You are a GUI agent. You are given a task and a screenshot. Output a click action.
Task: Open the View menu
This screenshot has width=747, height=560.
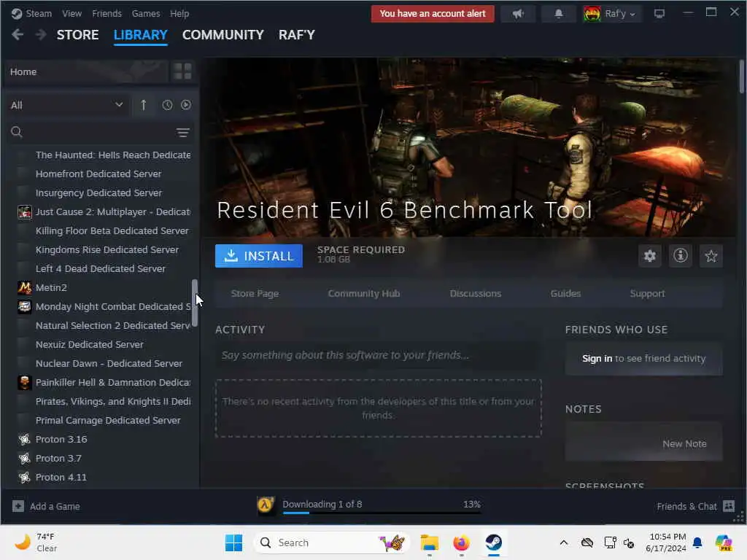pos(72,13)
